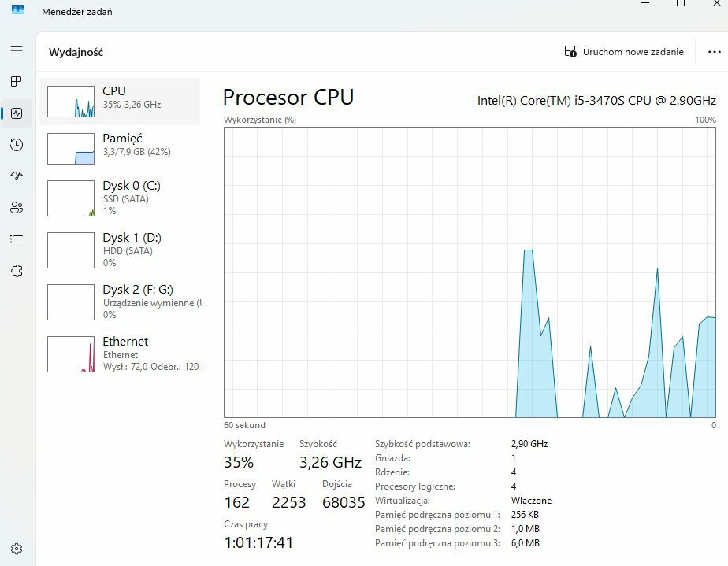
Task: Open the App history page icon
Action: click(17, 145)
